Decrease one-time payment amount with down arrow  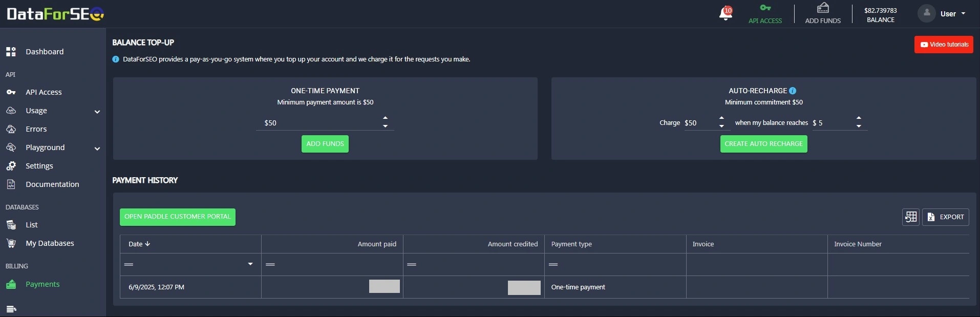coord(385,126)
